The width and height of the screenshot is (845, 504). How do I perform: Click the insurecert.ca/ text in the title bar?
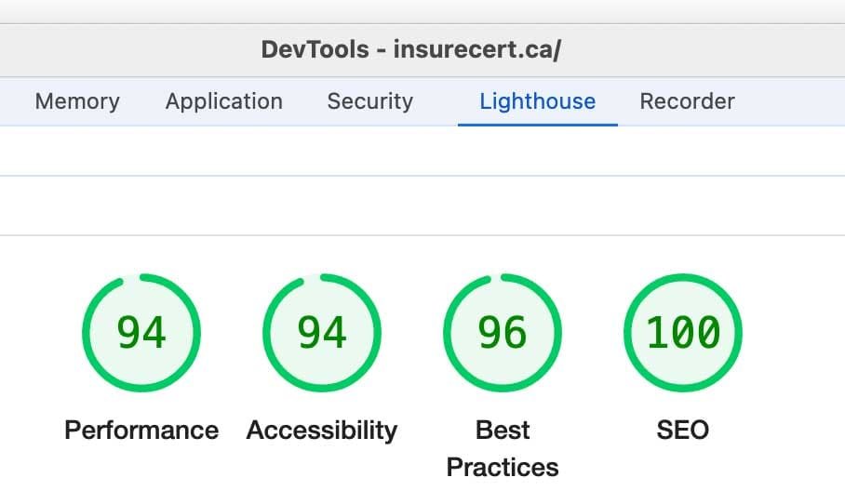coord(476,49)
